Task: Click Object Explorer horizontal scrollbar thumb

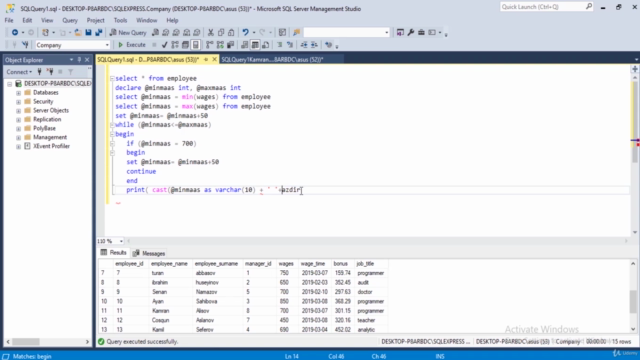Action: pyautogui.click(x=25, y=342)
